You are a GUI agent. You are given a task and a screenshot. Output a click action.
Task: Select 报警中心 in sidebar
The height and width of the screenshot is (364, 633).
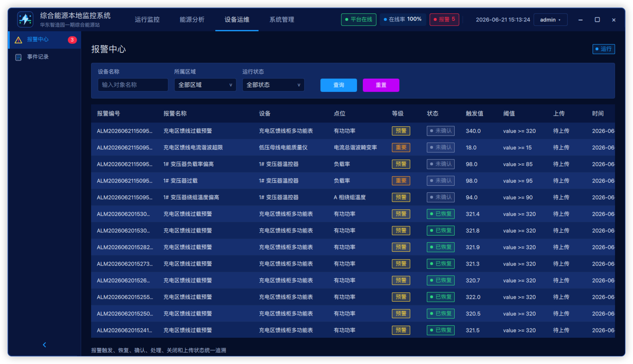pos(44,39)
